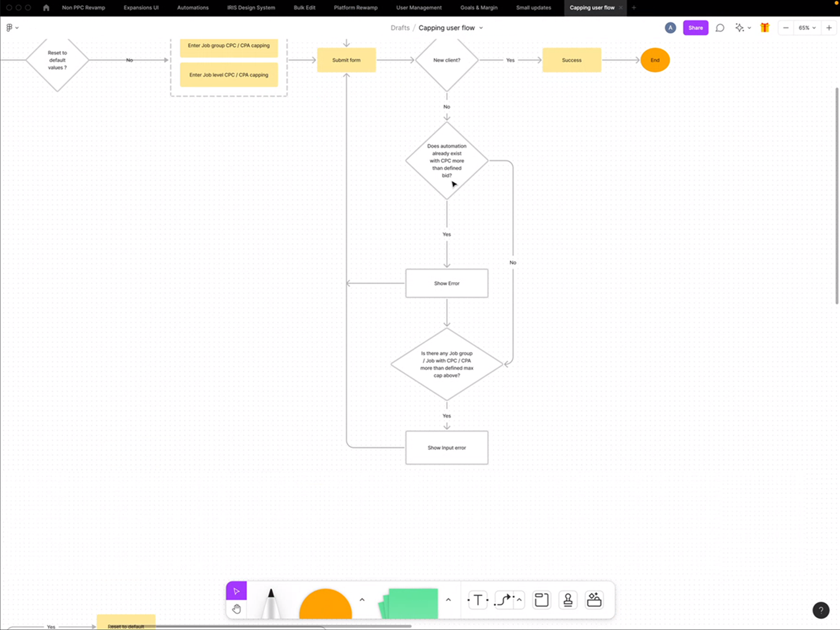840x630 pixels.
Task: Expand the shape options chevron
Action: (362, 600)
